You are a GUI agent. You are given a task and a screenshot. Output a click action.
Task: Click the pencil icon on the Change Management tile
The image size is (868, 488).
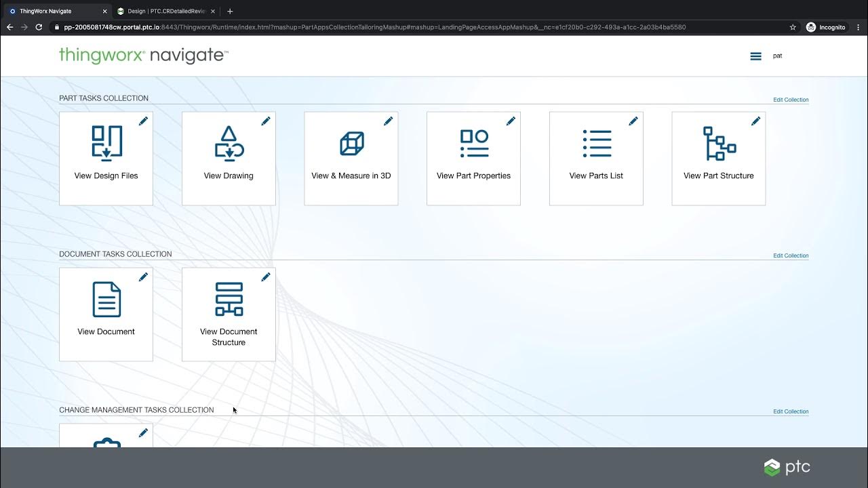click(143, 433)
